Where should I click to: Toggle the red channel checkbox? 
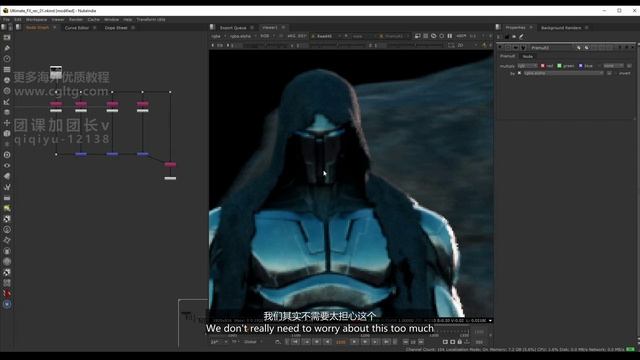pyautogui.click(x=543, y=66)
